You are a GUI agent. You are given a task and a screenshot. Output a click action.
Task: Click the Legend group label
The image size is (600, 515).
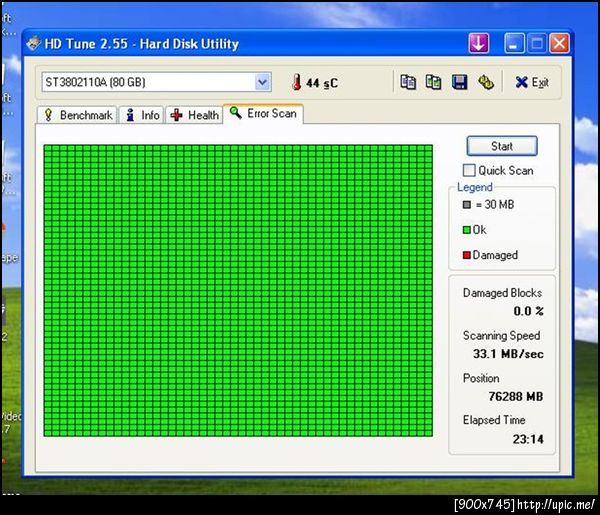pyautogui.click(x=475, y=187)
